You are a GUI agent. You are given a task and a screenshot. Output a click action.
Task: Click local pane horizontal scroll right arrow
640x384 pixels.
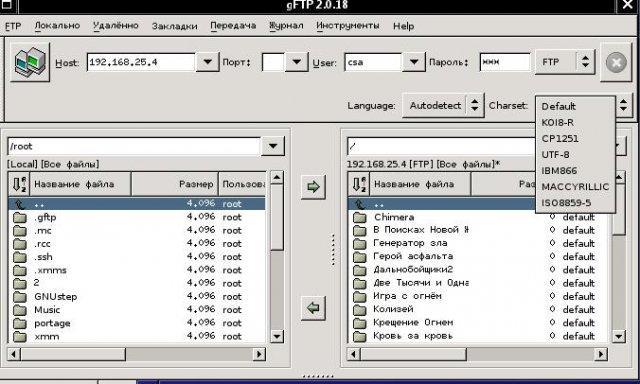[x=259, y=354]
